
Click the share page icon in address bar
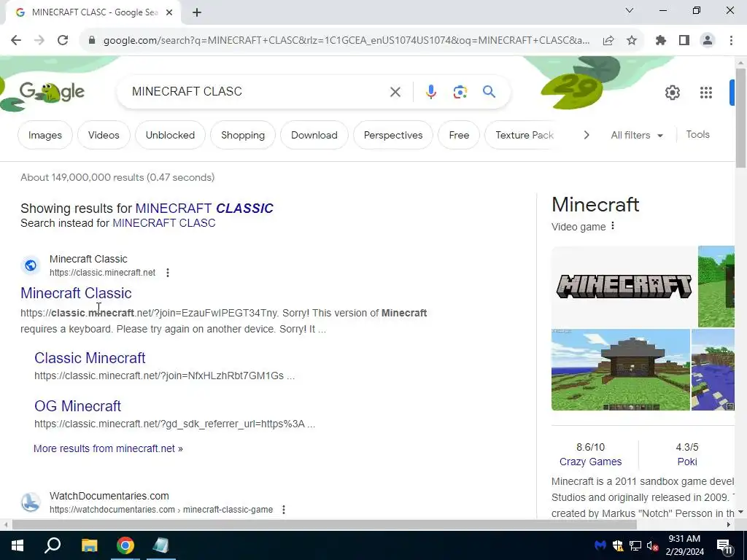point(608,41)
